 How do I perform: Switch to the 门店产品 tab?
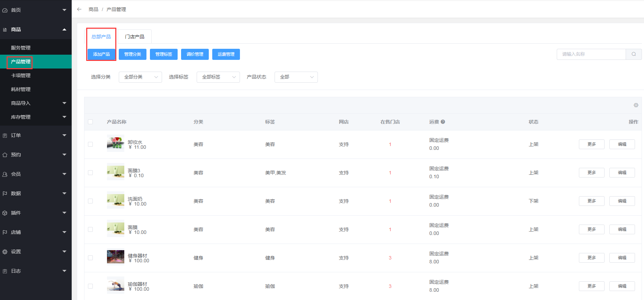135,37
